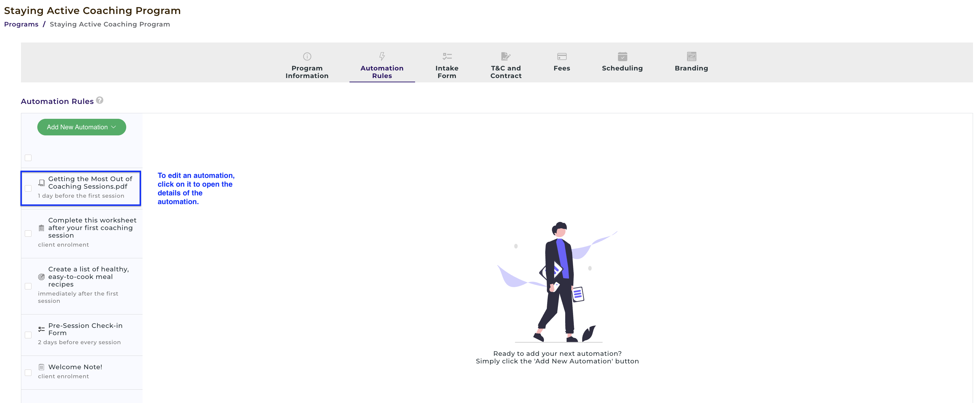Click the '2 days before every session' timing text

pos(79,342)
